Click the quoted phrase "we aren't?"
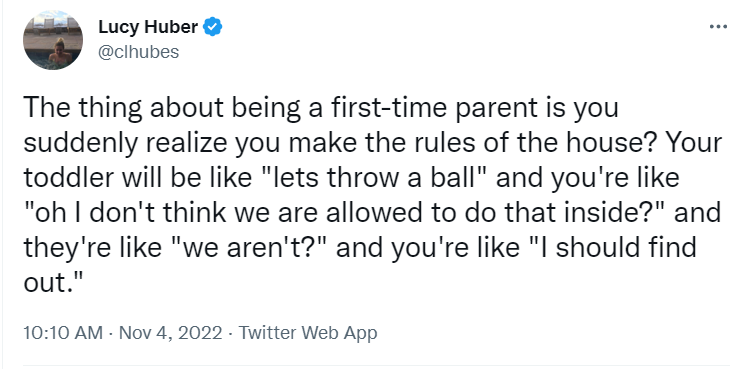Image resolution: width=751 pixels, height=369 pixels. point(248,248)
